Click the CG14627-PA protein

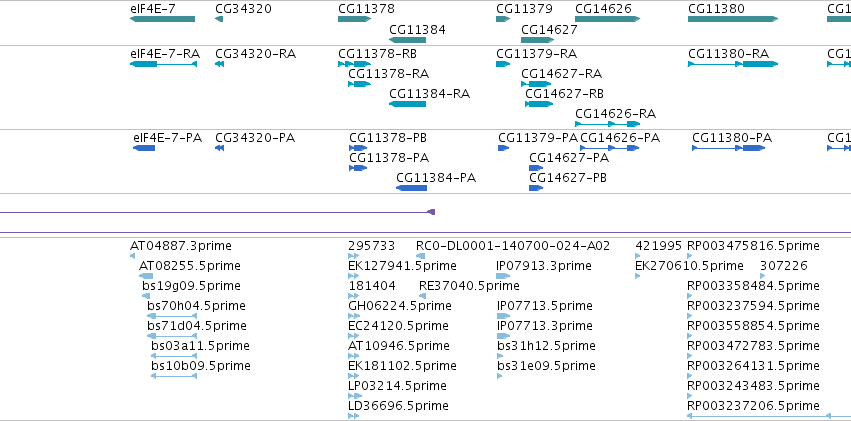tap(536, 168)
